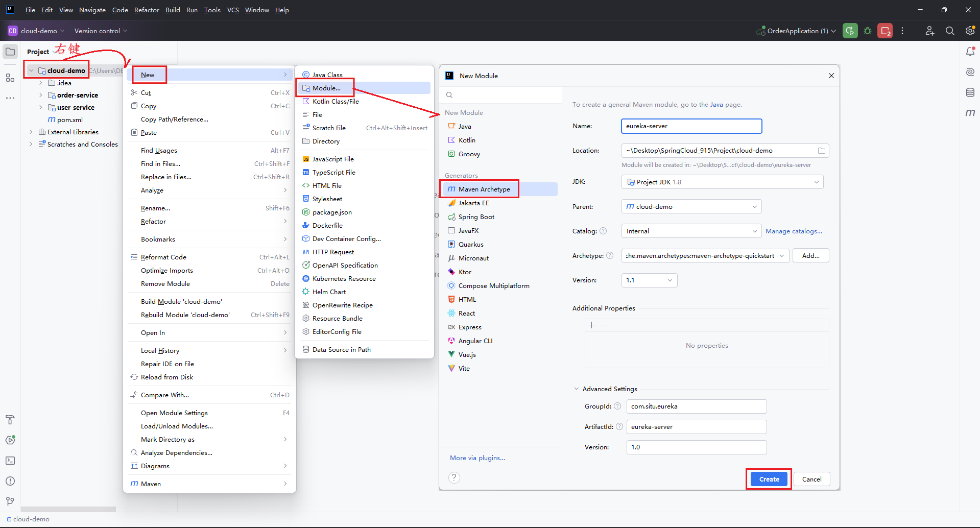Click the GroupId input field
The image size is (980, 528).
[697, 406]
